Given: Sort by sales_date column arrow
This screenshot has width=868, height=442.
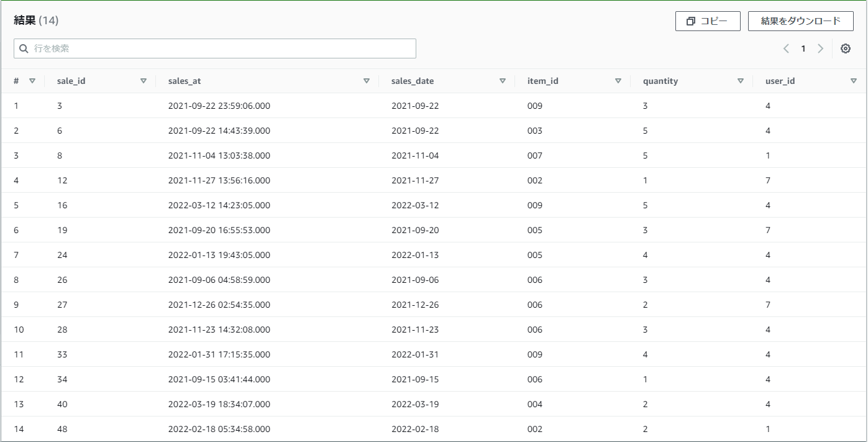Looking at the screenshot, I should tap(503, 81).
